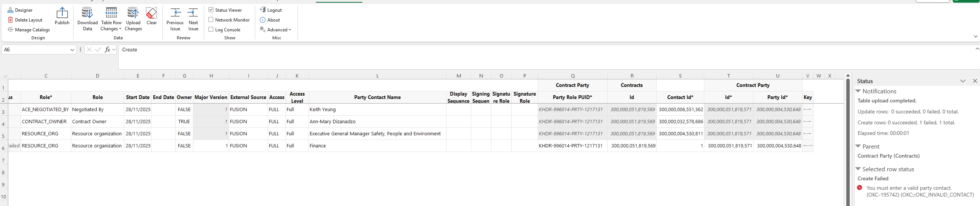Click the formula bar confirm checkmark
The height and width of the screenshot is (206, 980).
tap(98, 50)
